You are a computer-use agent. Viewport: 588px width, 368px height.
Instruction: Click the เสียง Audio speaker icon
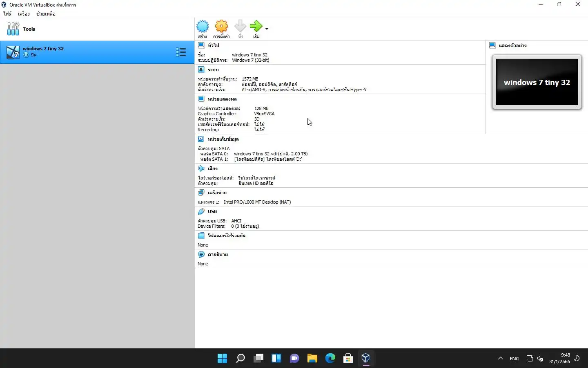(x=201, y=168)
